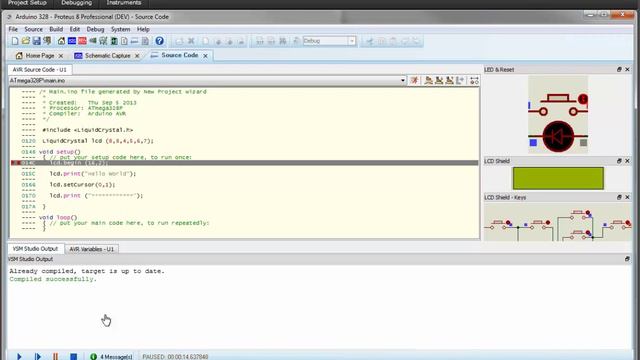Click the 3D Visualizer toolbar icon

[93, 41]
